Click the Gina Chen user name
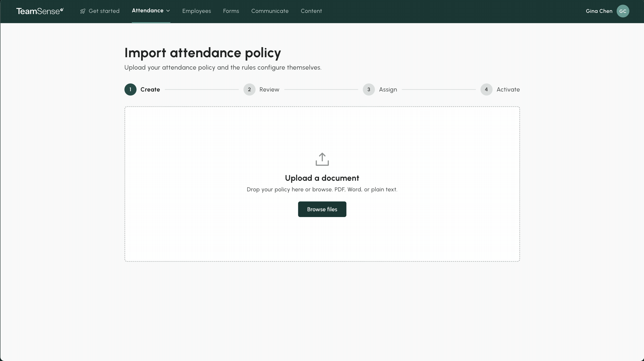 [x=599, y=11]
